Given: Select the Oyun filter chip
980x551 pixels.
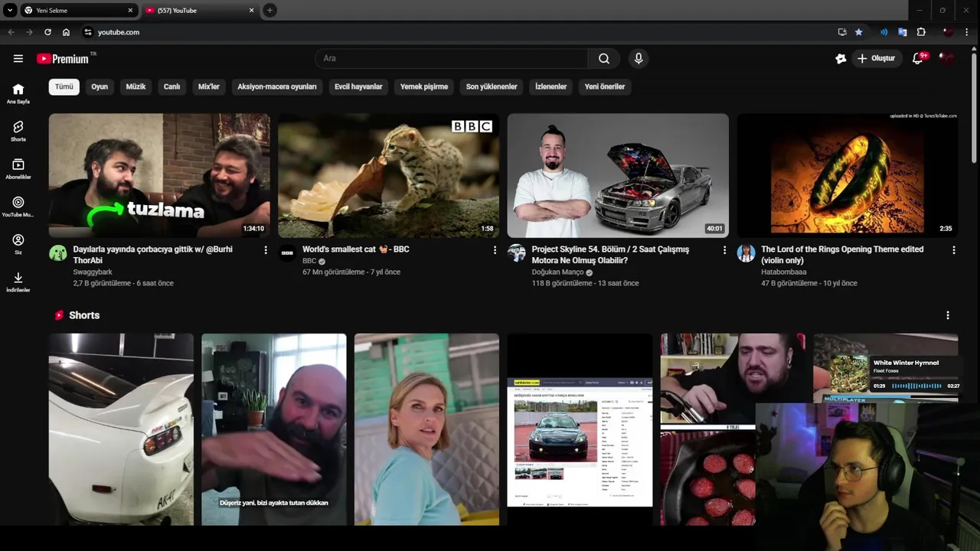Looking at the screenshot, I should point(100,86).
